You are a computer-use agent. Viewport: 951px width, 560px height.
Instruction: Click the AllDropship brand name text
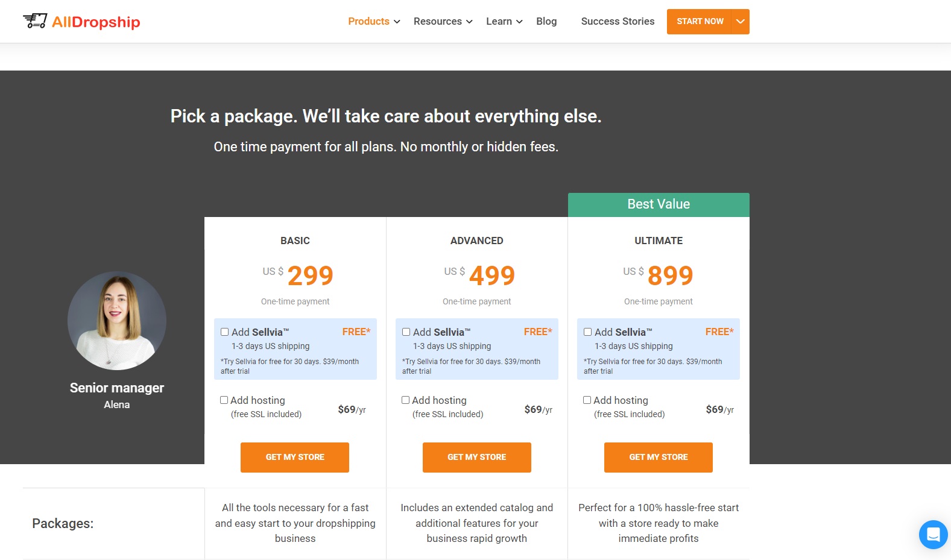pyautogui.click(x=96, y=22)
